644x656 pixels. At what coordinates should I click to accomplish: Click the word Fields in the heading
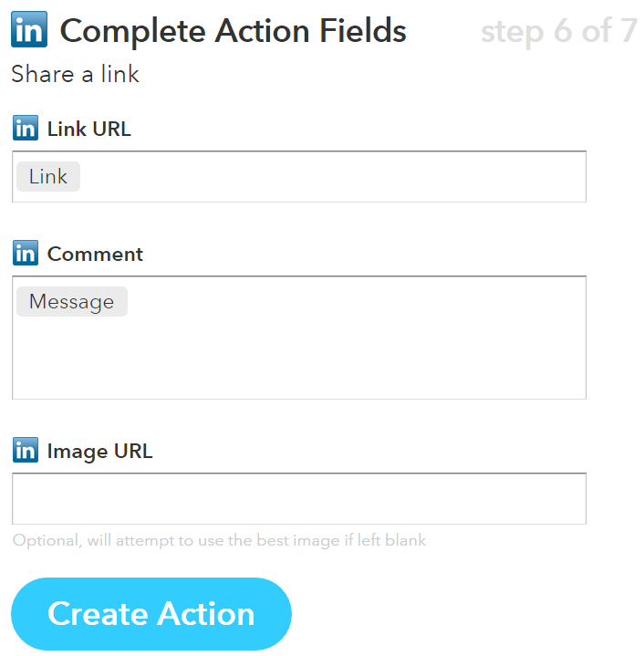point(358,32)
